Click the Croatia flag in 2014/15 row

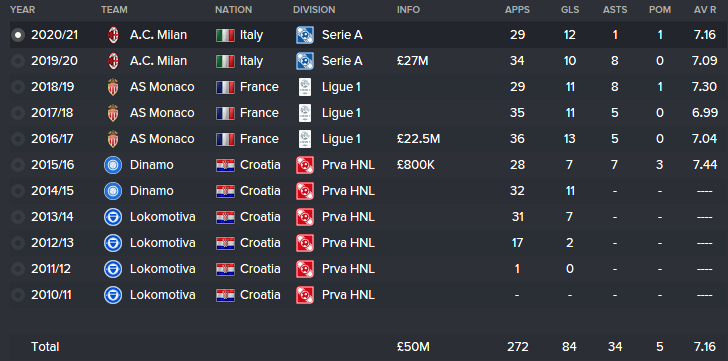(225, 191)
